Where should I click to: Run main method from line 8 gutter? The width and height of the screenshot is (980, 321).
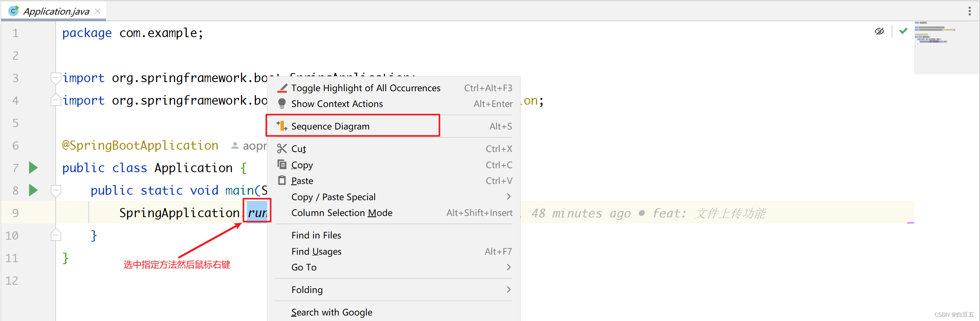click(34, 190)
